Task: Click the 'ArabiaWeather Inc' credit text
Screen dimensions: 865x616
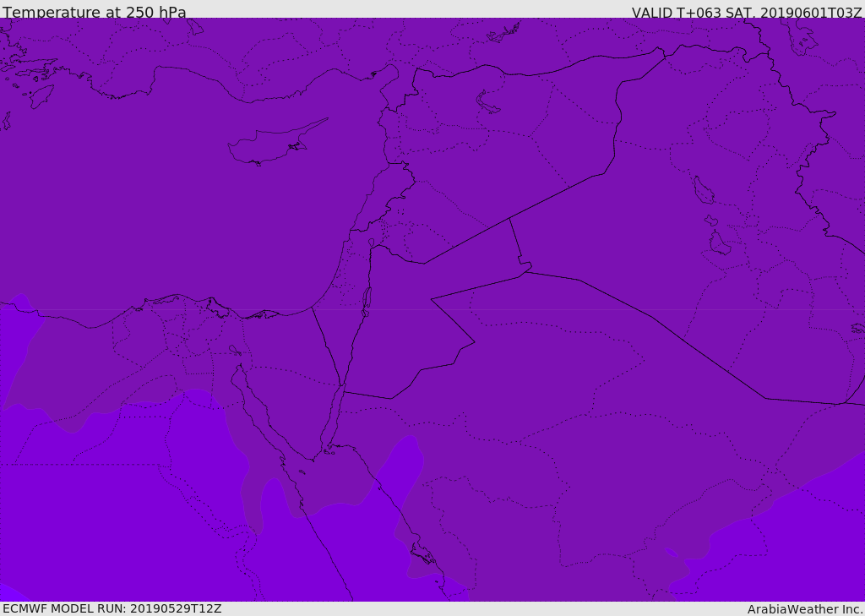Action: click(804, 609)
